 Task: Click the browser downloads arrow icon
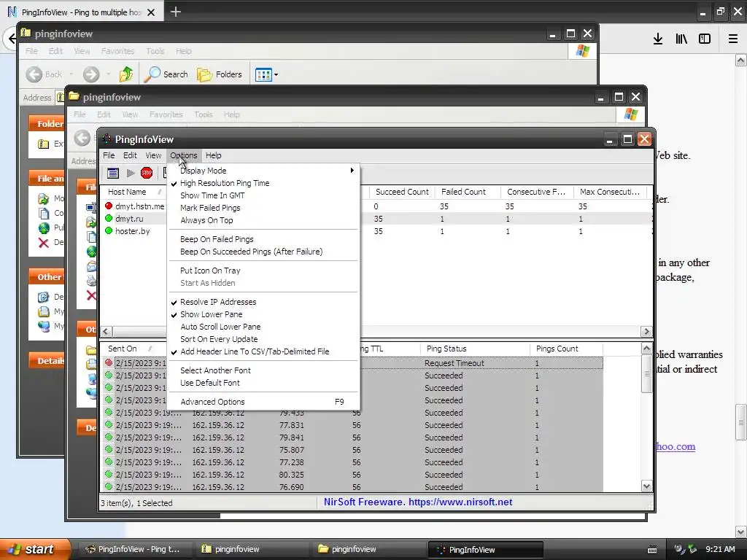tap(658, 39)
